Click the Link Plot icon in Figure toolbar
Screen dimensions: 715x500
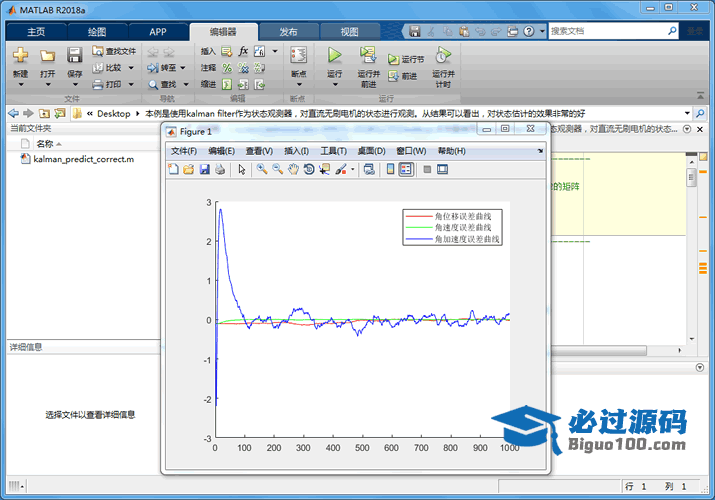368,169
